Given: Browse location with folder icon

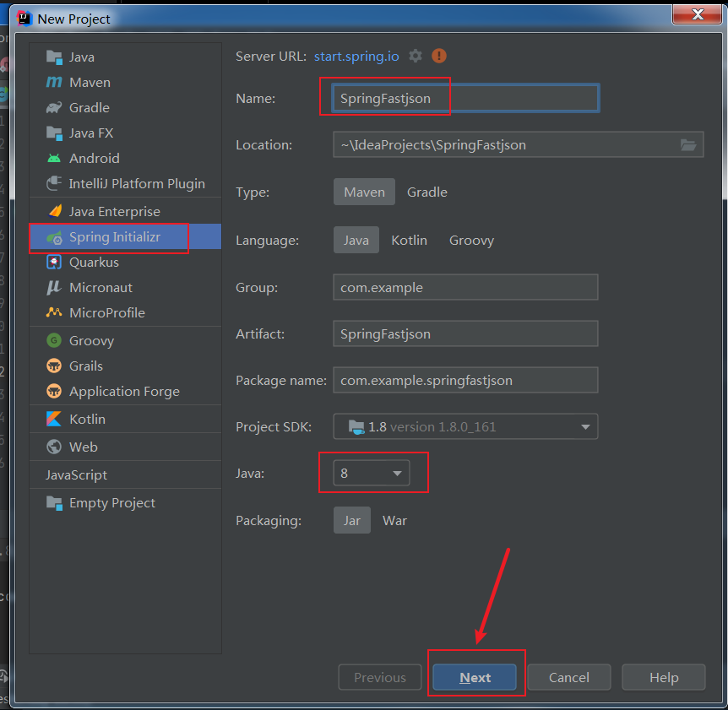Looking at the screenshot, I should 687,144.
